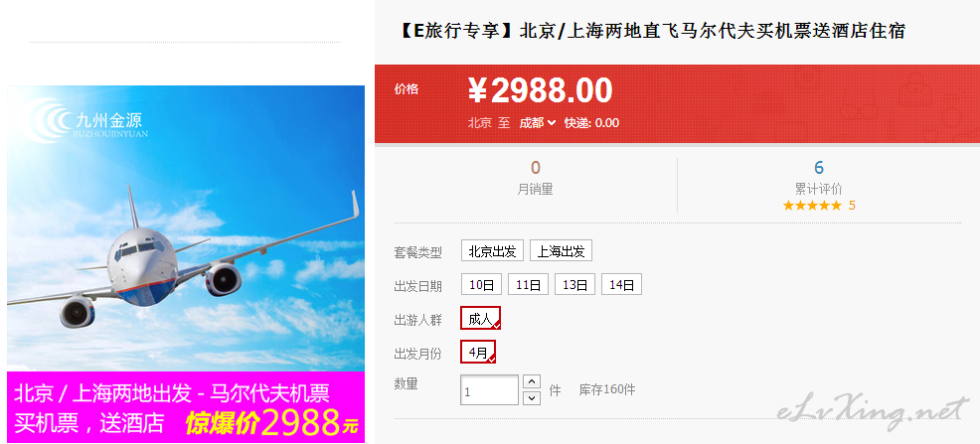Viewport: 980px width, 444px height.
Task: Click the quantity input field
Action: click(489, 390)
